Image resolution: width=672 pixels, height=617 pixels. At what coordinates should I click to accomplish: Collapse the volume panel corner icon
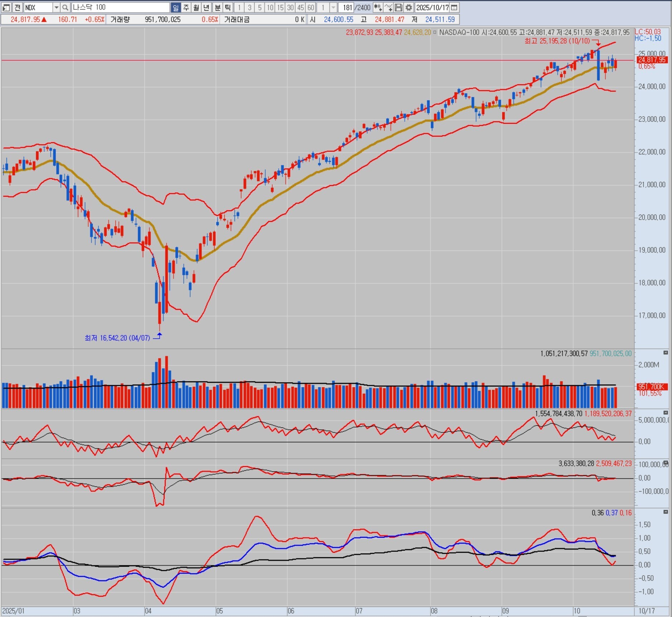(666, 353)
